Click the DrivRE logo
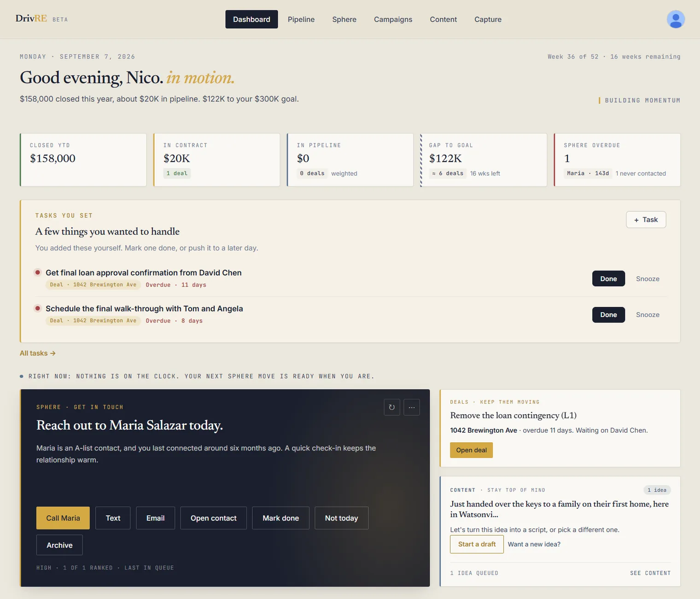The width and height of the screenshot is (700, 599). [x=31, y=18]
